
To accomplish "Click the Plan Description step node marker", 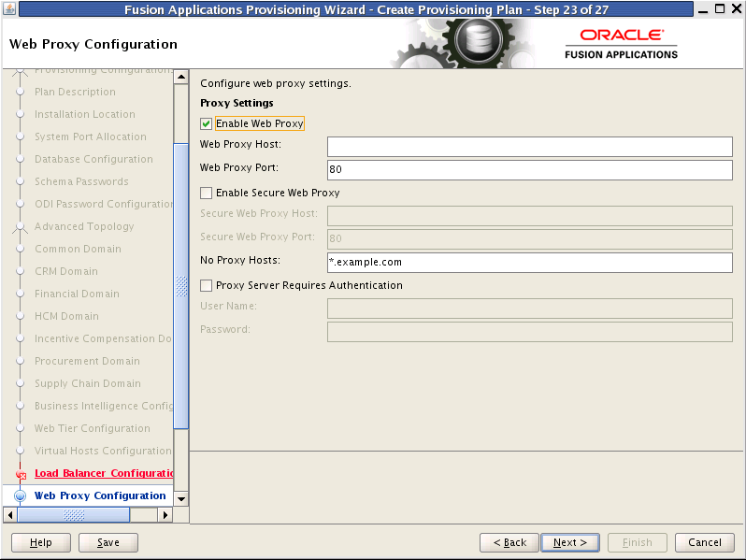I will [x=20, y=92].
